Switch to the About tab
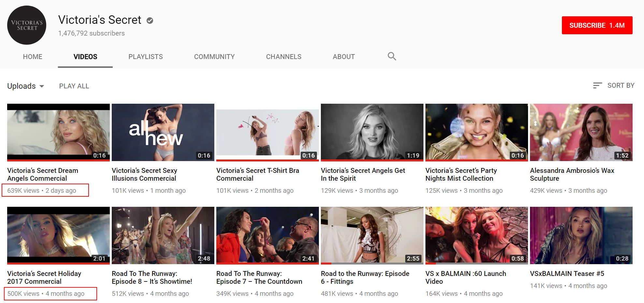Viewport: 644px width, 303px height. tap(344, 57)
